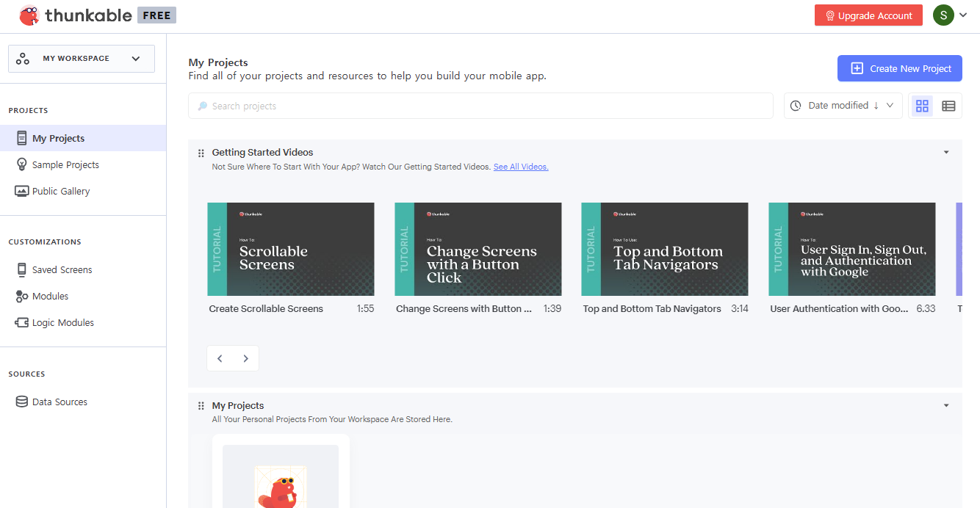Image resolution: width=980 pixels, height=508 pixels.
Task: Open Modules page
Action: [50, 296]
